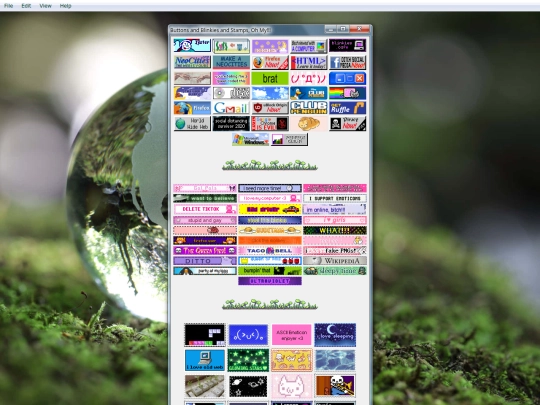Image resolution: width=540 pixels, height=405 pixels.
Task: Click the bread cat badge
Action: click(309, 123)
